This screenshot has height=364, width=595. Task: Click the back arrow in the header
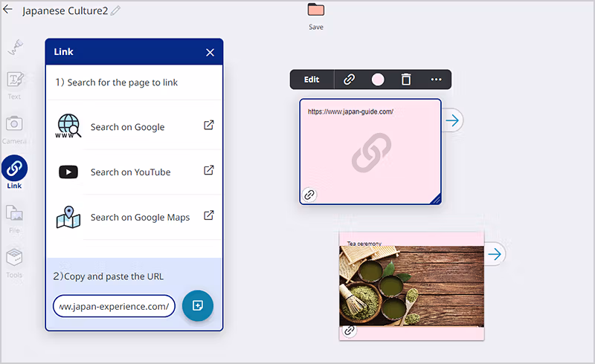click(8, 10)
